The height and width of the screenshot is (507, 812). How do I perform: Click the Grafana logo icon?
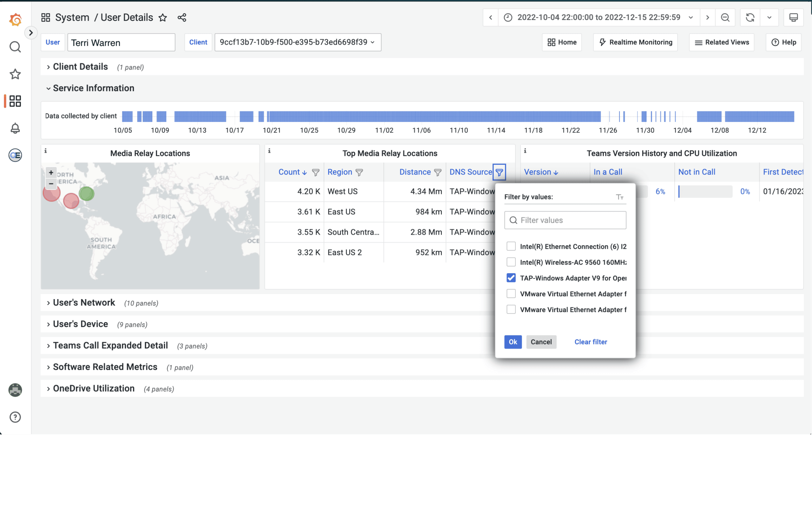(15, 19)
